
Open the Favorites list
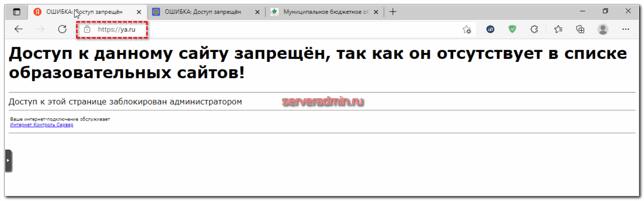(x=558, y=29)
